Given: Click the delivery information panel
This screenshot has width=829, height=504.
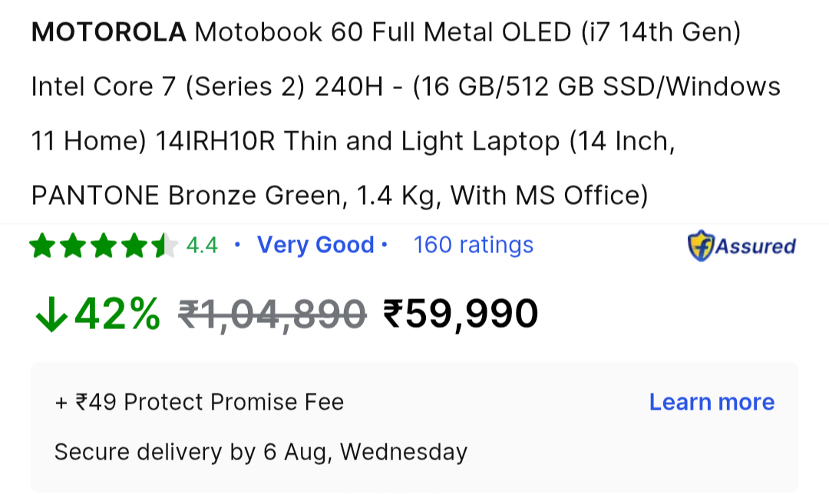Looking at the screenshot, I should pos(414,427).
